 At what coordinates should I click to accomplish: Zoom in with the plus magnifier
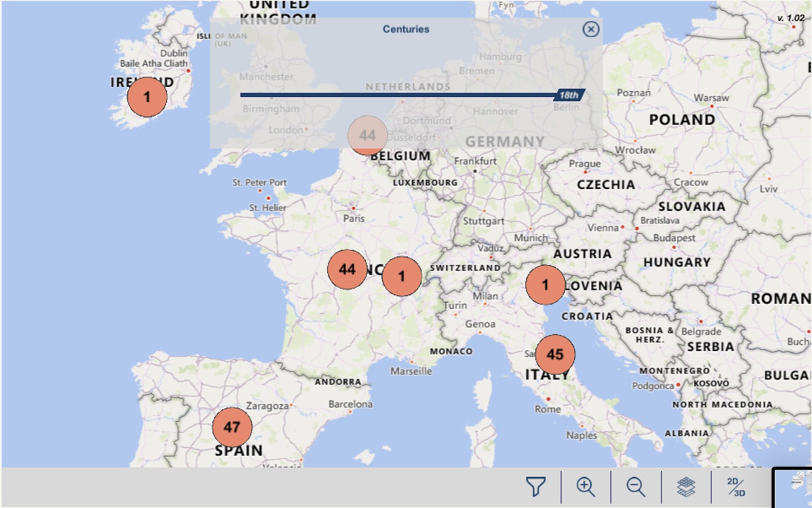[586, 487]
